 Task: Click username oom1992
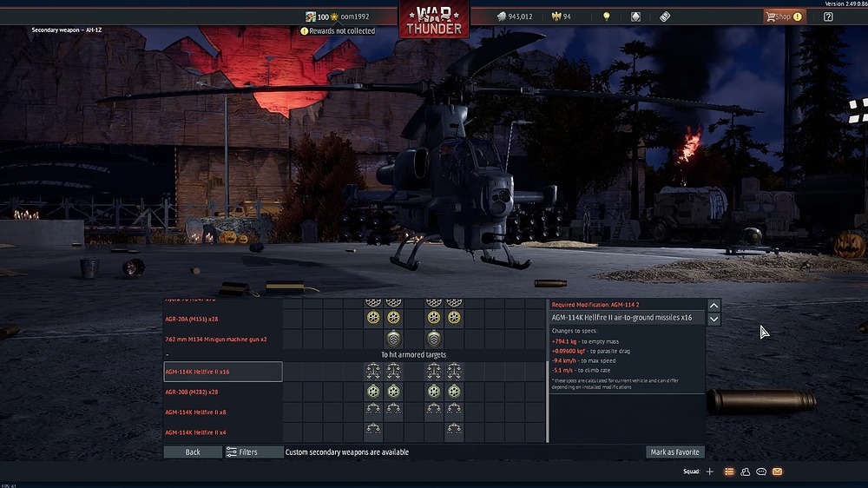[x=355, y=16]
